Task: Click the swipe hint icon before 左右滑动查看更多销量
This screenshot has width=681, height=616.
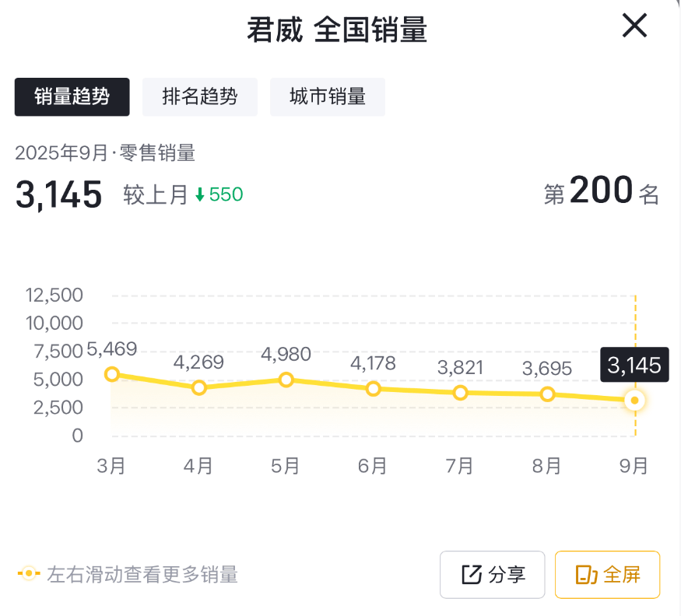Action: (x=29, y=575)
